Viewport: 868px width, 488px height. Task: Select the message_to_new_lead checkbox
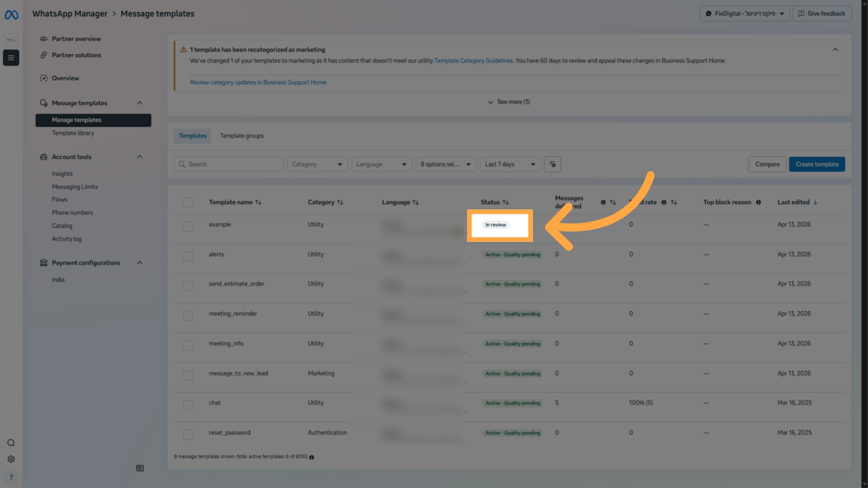pyautogui.click(x=188, y=375)
